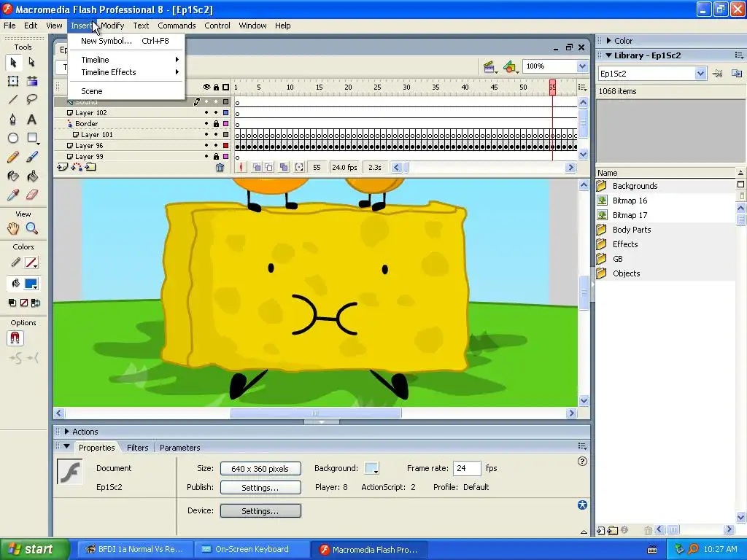Open the Commands menu
This screenshot has width=747, height=560.
click(x=177, y=26)
